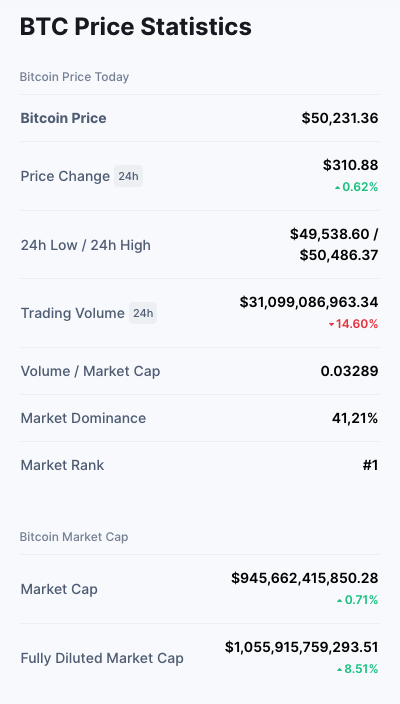This screenshot has width=400, height=704.
Task: Click the Volume / Market Cap value 0.03289
Action: [349, 371]
